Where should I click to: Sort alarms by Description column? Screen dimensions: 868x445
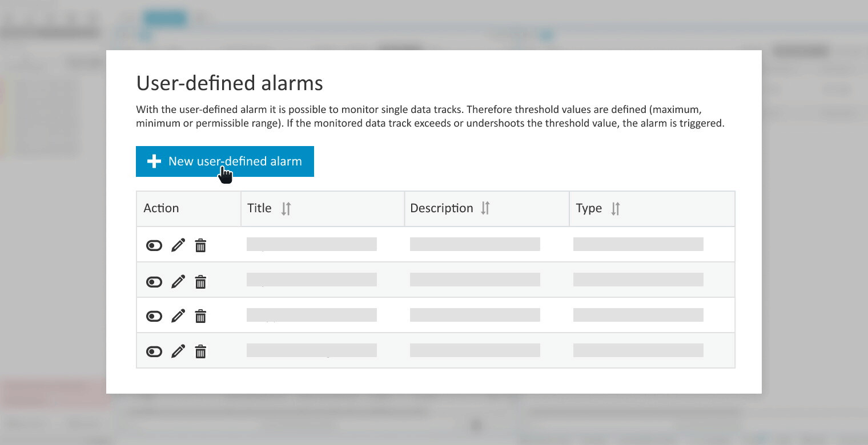(x=485, y=208)
